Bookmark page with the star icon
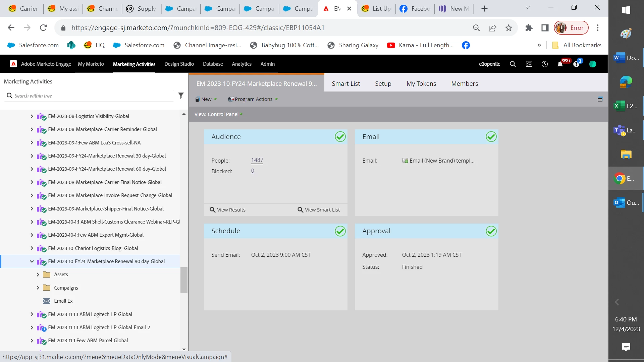The height and width of the screenshot is (362, 644). click(x=508, y=28)
